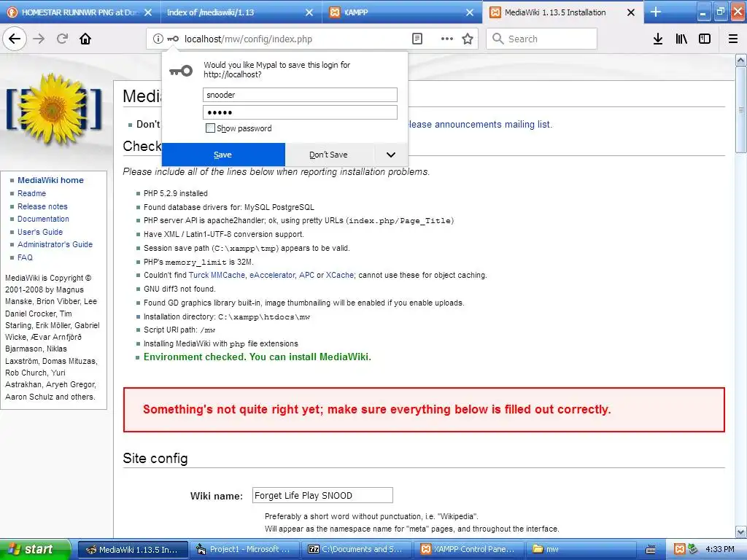Follow the eAccelerator link

point(273,275)
